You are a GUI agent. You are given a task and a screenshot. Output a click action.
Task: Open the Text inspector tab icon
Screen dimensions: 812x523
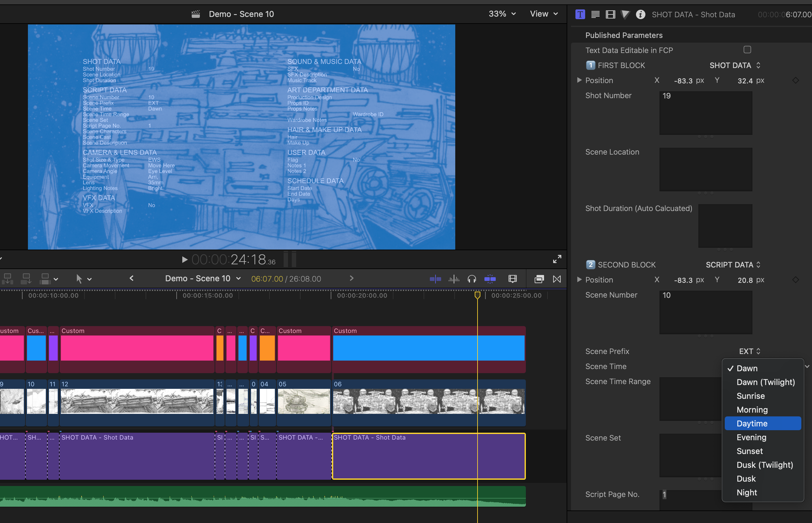tap(595, 14)
